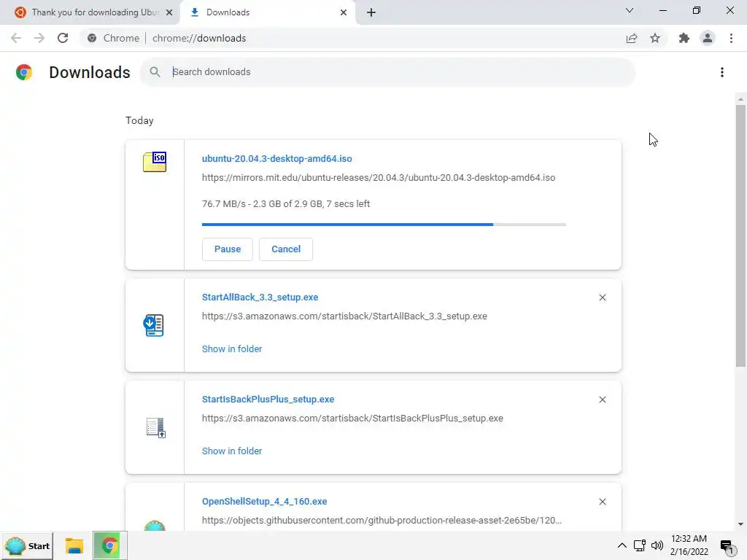747x560 pixels.
Task: Go back using the browser back arrow
Action: point(16,38)
